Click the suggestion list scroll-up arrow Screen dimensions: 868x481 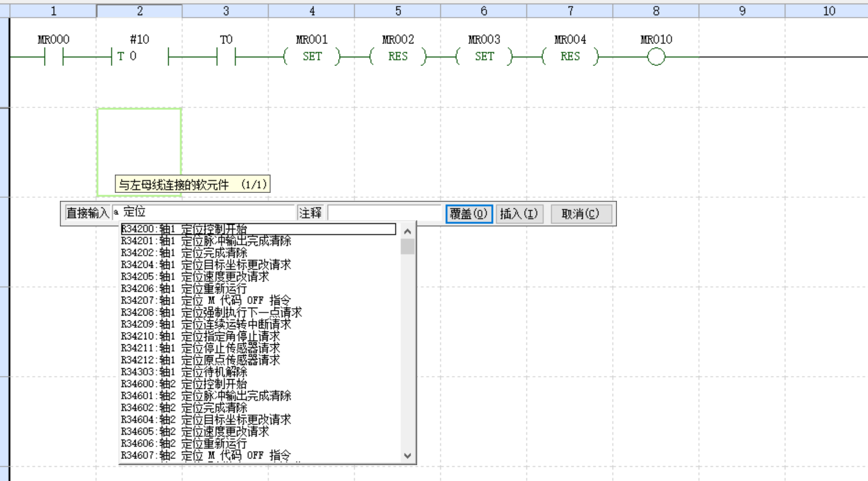click(x=408, y=231)
